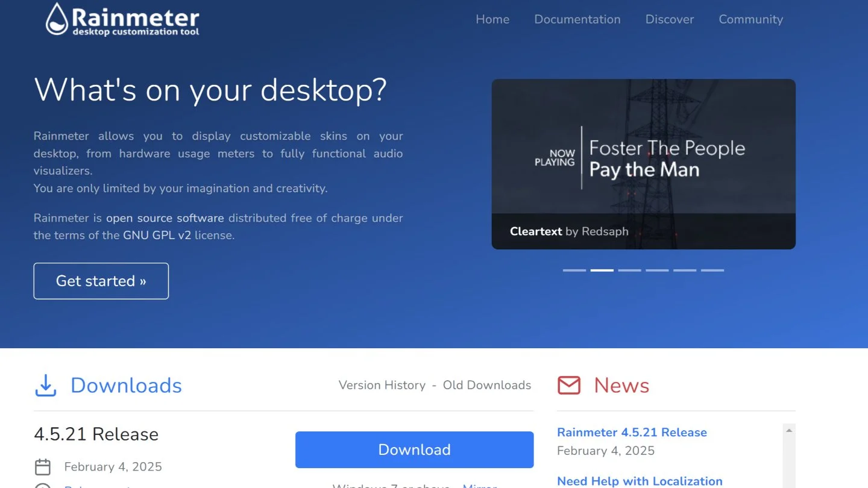This screenshot has height=488, width=868.
Task: Switch to the third carousel slide indicator
Action: click(630, 271)
